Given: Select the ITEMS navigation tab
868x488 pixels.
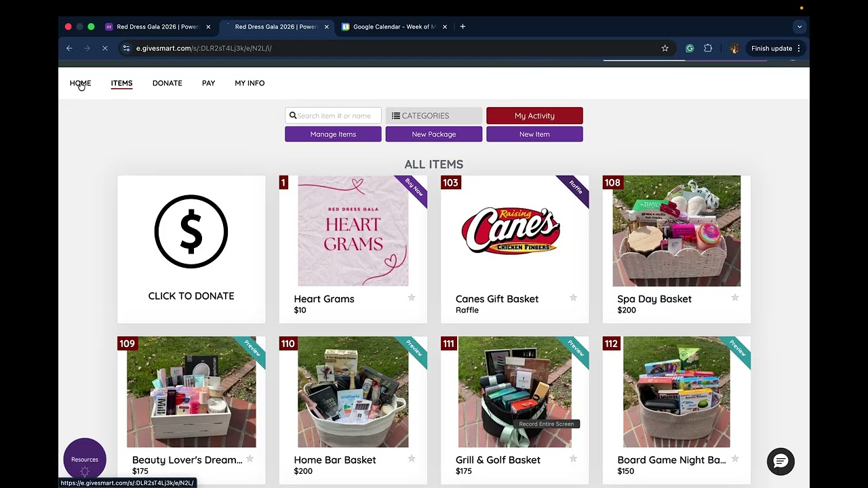Looking at the screenshot, I should tap(122, 83).
